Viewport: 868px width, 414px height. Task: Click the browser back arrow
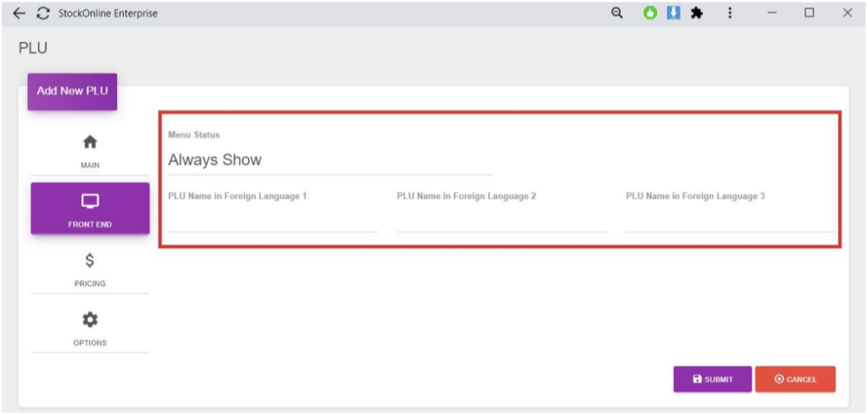click(19, 14)
